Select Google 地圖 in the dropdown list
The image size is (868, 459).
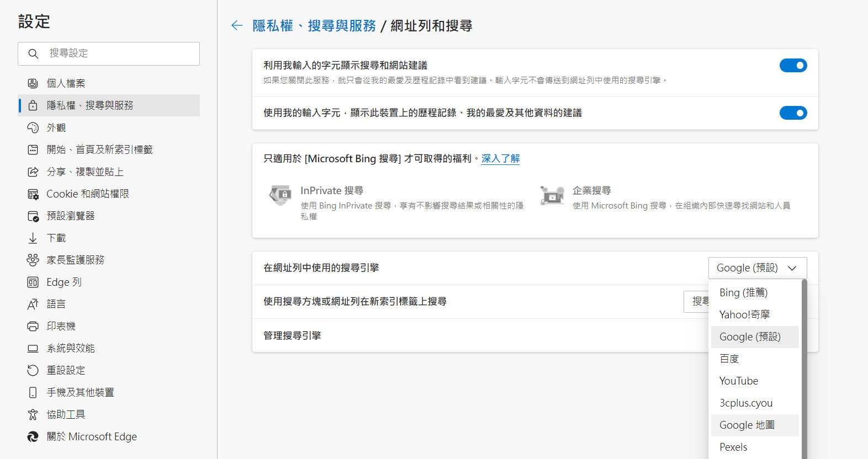tap(755, 425)
